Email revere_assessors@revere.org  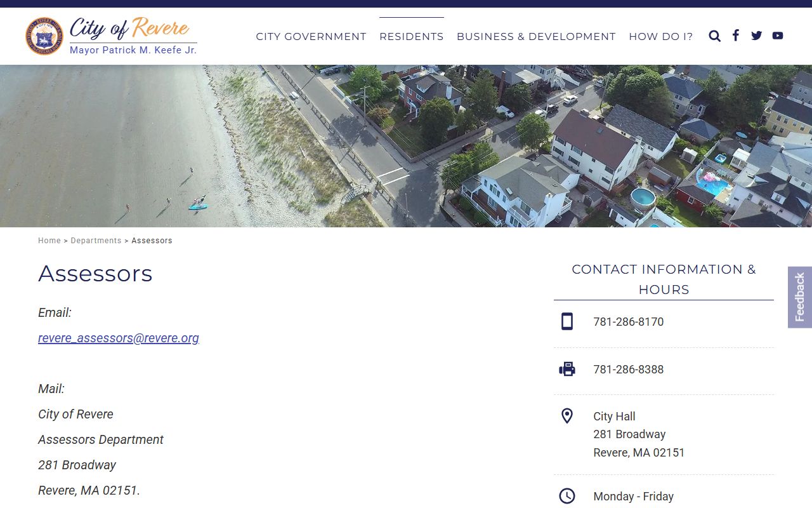tap(119, 338)
